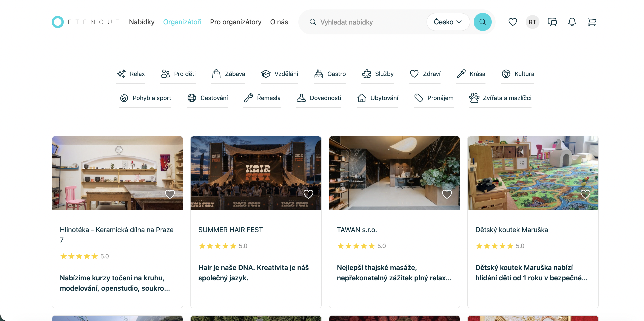The width and height of the screenshot is (644, 321).
Task: Open notifications bell icon
Action: pyautogui.click(x=572, y=22)
